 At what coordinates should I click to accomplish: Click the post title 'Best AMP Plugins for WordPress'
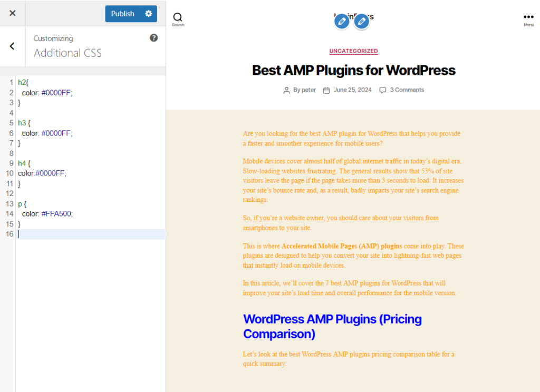(x=354, y=70)
